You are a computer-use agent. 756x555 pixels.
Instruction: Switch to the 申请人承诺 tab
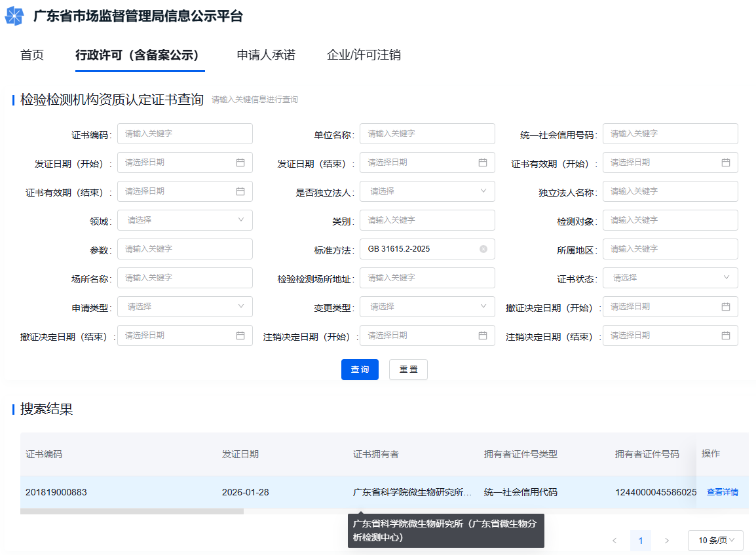pyautogui.click(x=265, y=55)
